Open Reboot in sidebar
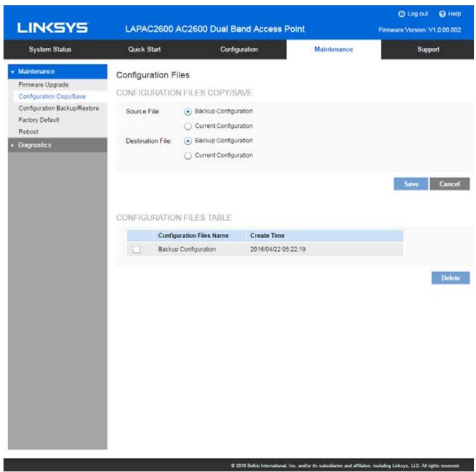 click(28, 132)
